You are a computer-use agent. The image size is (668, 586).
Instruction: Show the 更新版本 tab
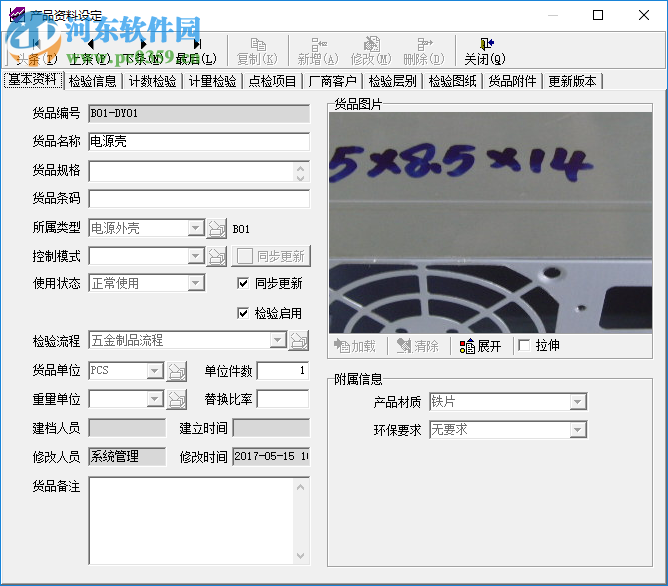[572, 81]
